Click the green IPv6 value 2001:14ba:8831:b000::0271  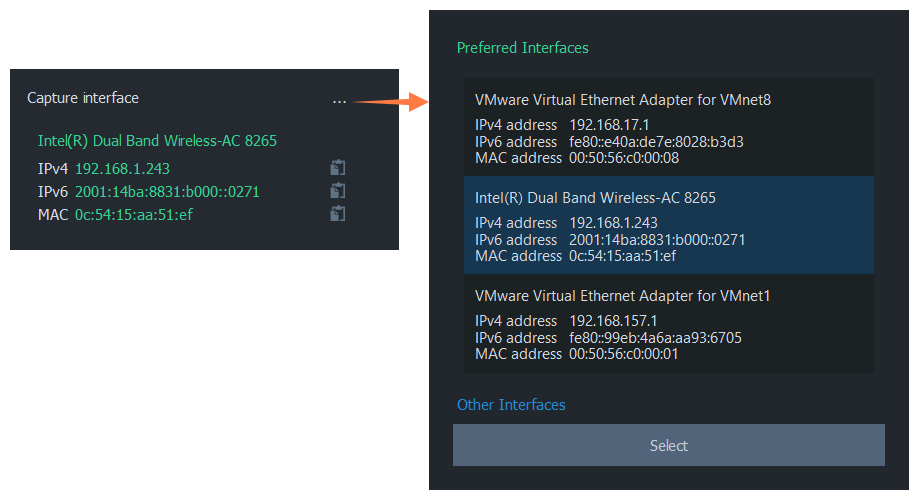point(167,192)
